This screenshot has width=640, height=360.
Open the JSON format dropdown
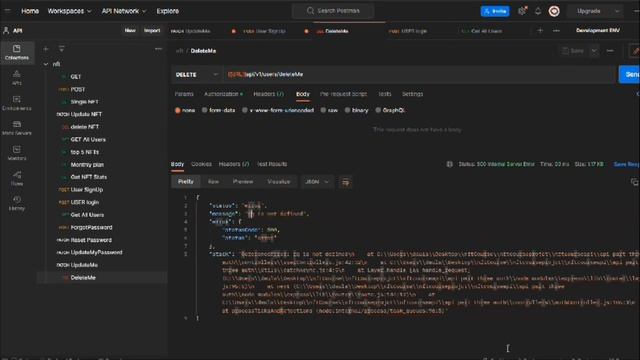pyautogui.click(x=317, y=182)
